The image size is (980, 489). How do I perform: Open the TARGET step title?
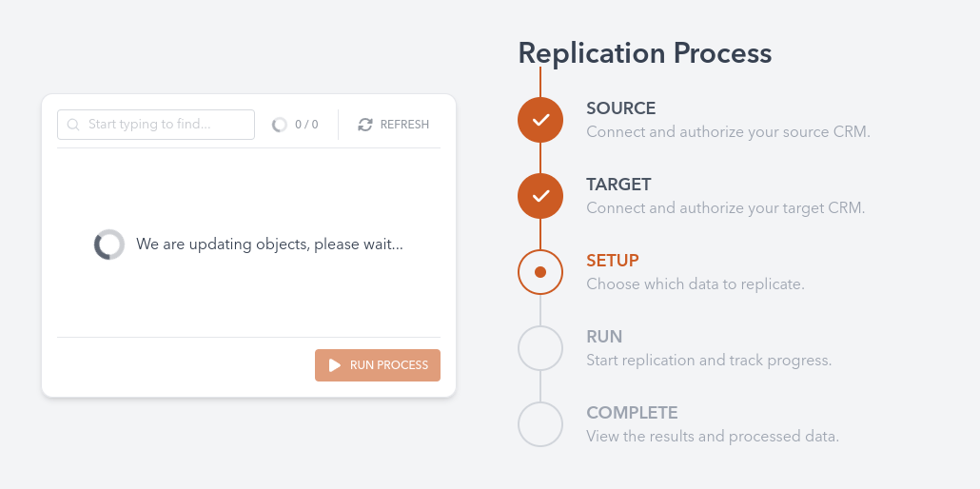tap(618, 185)
